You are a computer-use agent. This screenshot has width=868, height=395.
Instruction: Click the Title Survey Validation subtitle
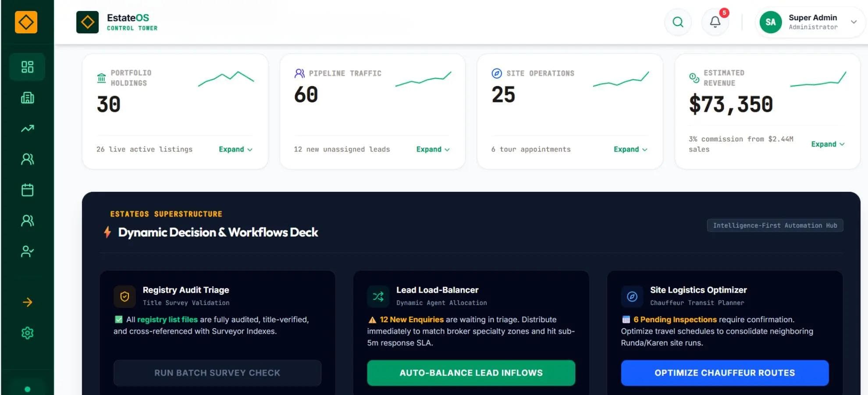tap(186, 303)
